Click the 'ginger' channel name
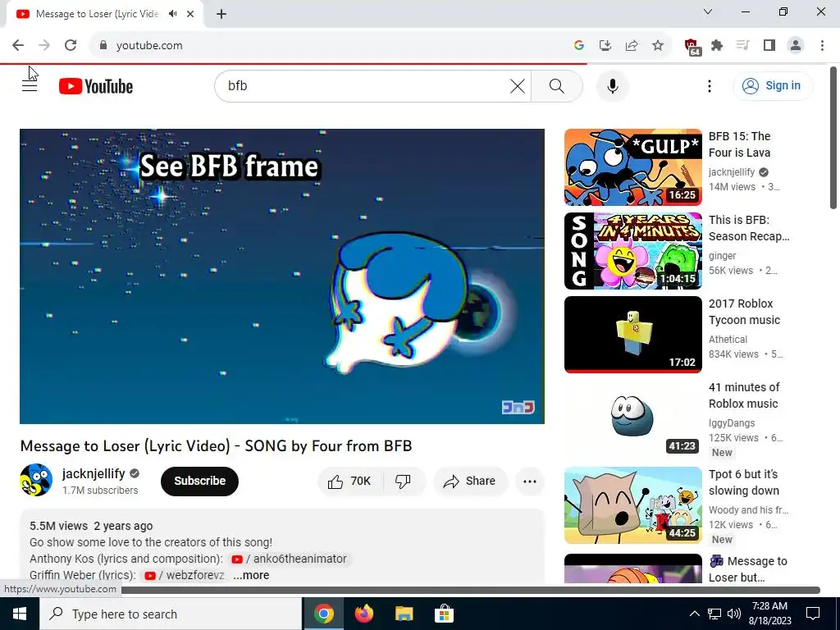Image resolution: width=840 pixels, height=630 pixels. click(722, 256)
